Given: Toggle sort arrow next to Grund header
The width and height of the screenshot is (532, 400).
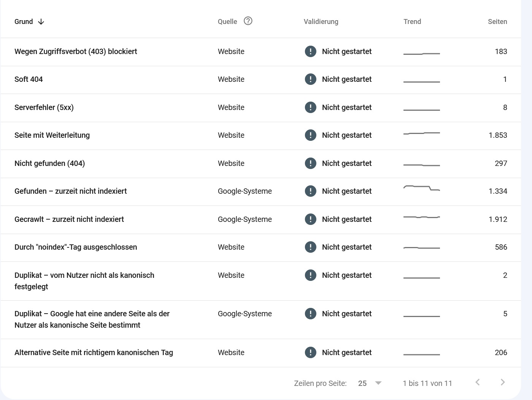Looking at the screenshot, I should [41, 22].
